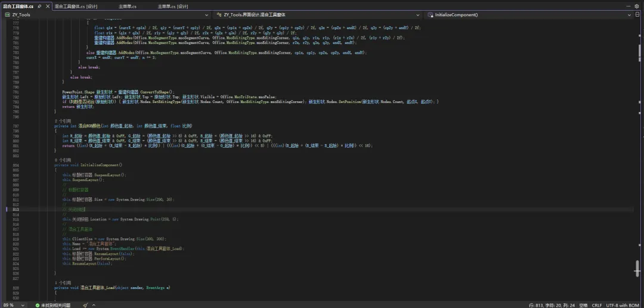Click the ZY_Tools project icon
644x308 pixels.
(7, 15)
